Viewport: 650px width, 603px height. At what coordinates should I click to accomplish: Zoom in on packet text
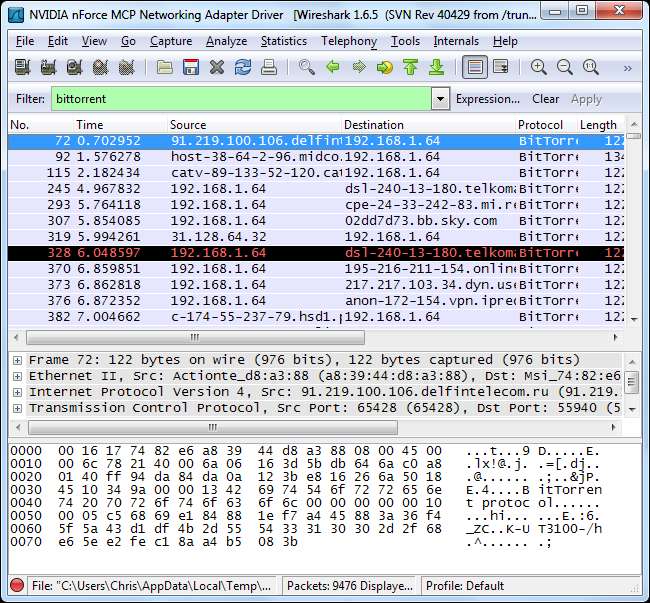click(x=538, y=67)
